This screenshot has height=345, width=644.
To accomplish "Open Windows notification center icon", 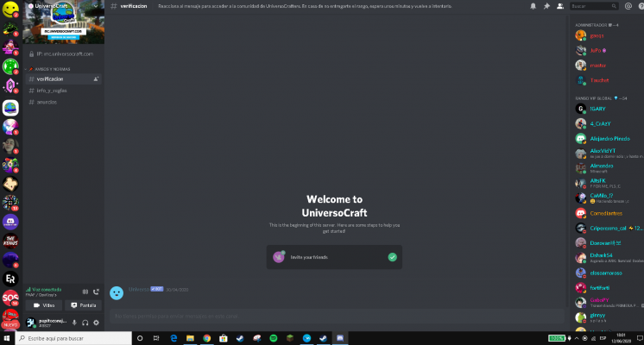I will [640, 338].
